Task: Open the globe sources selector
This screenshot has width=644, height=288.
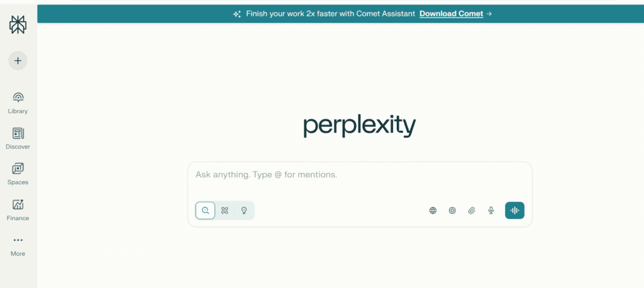Action: tap(433, 211)
